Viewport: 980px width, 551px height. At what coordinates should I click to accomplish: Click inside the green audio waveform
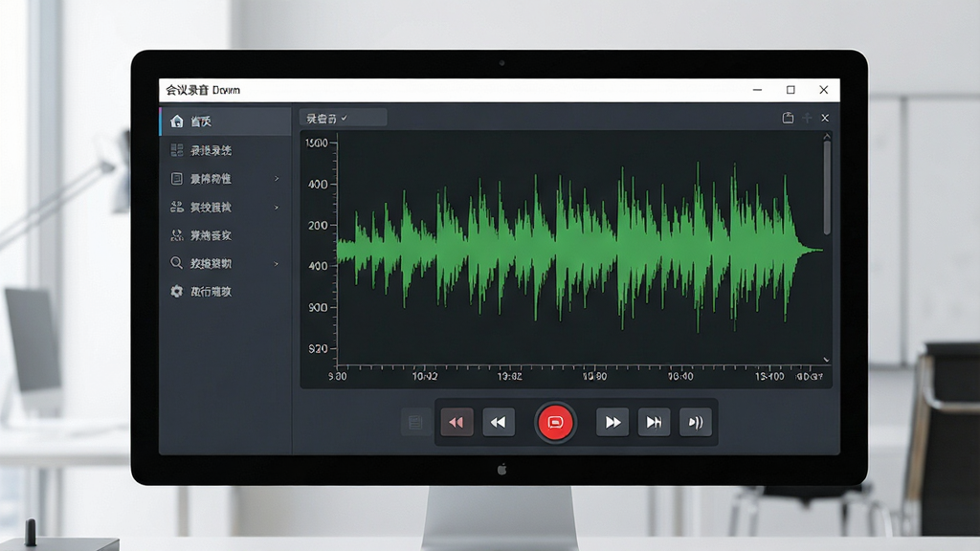tap(579, 247)
